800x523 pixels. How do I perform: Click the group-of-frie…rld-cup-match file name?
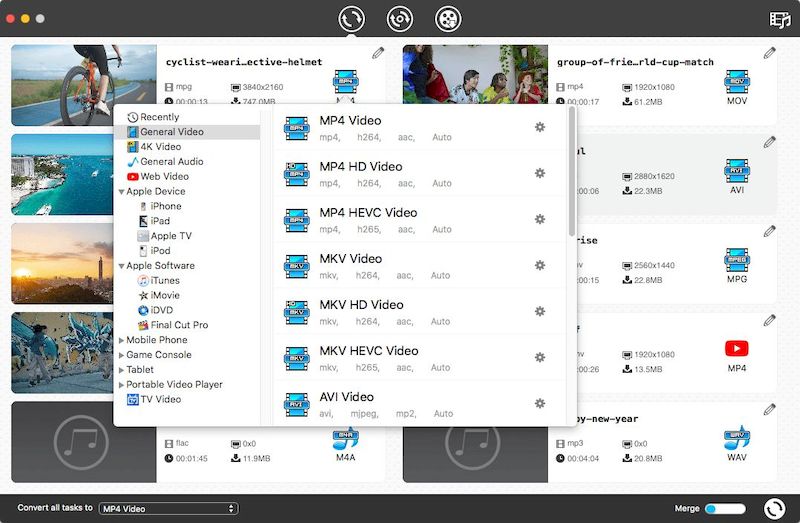click(635, 62)
